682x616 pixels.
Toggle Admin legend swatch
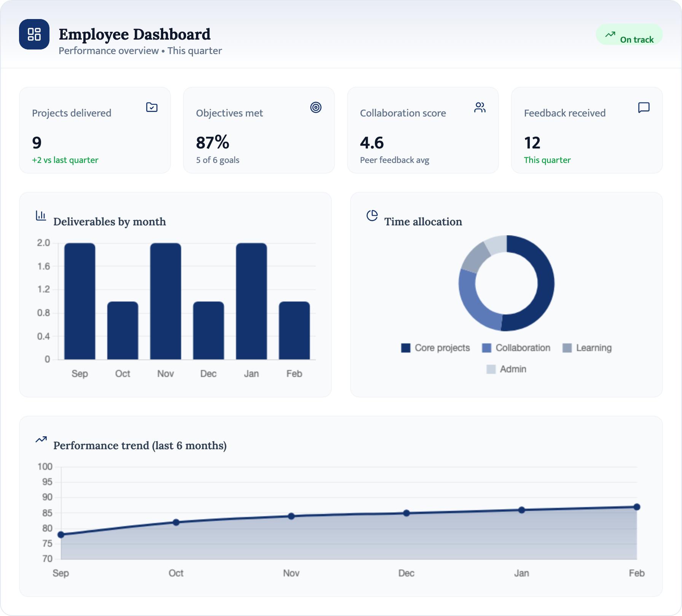(x=491, y=369)
